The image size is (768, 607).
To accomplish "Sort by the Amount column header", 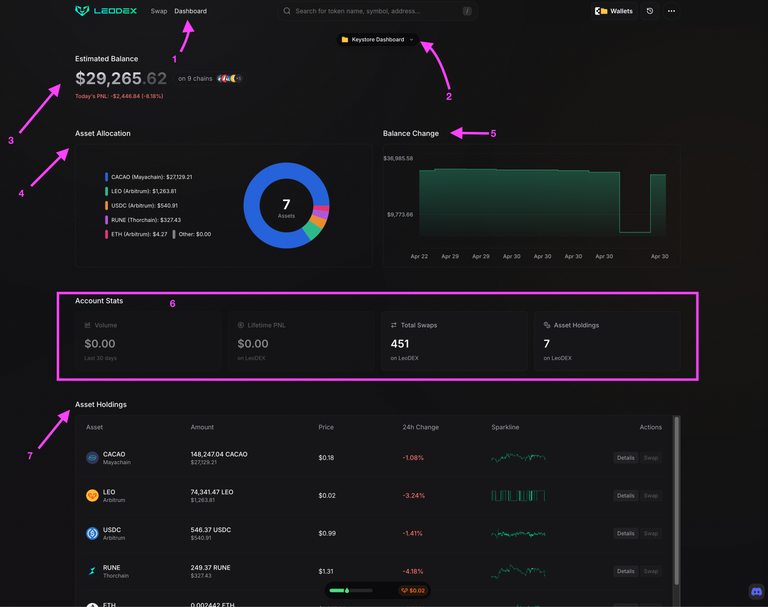I will pos(202,427).
